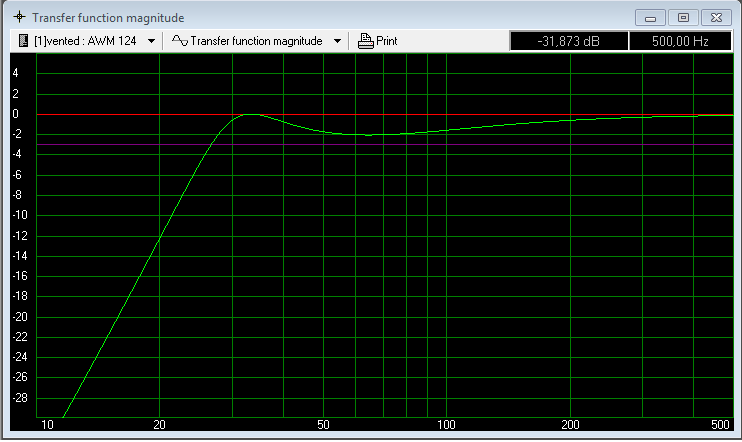
Task: Click the -28 label on the dB axis
Action: (16, 398)
